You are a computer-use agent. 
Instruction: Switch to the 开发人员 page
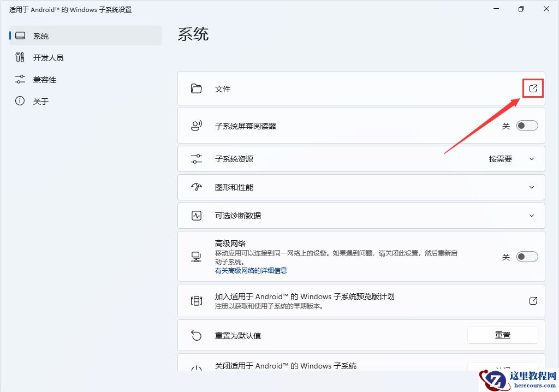click(x=44, y=57)
